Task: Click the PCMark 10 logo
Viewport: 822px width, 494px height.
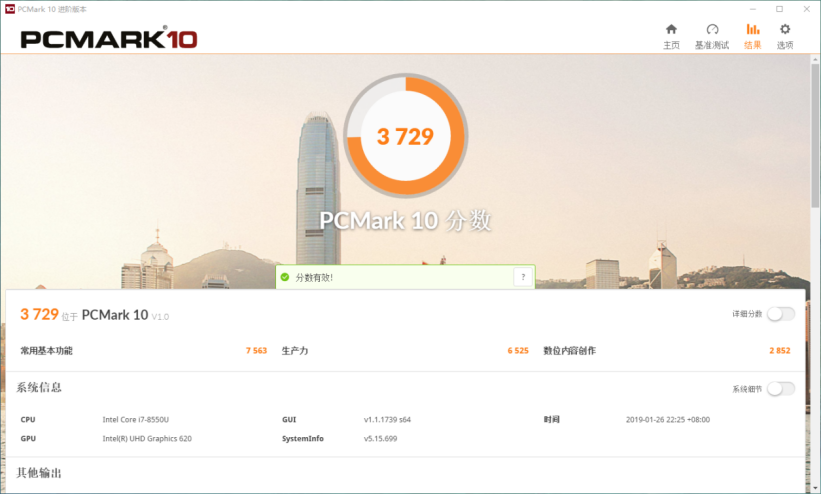Action: [109, 39]
